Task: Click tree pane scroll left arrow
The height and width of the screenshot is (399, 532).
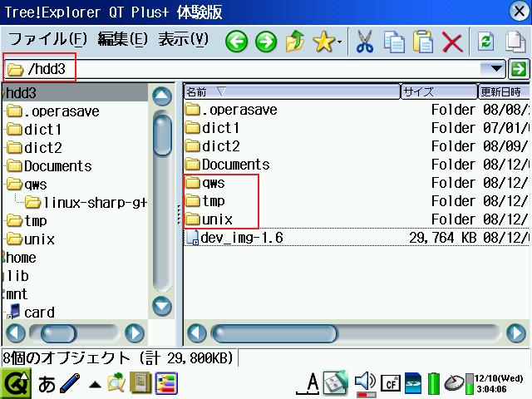Action: pyautogui.click(x=15, y=332)
